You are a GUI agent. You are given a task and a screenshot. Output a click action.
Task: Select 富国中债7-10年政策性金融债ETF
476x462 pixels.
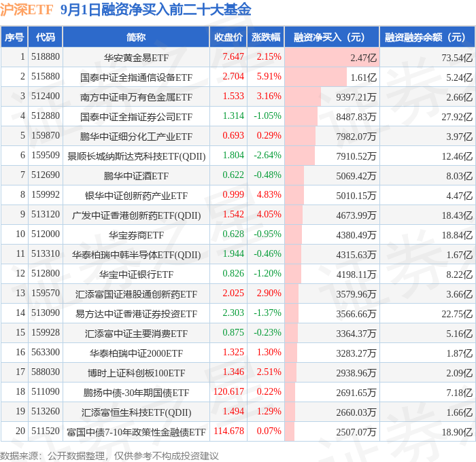pyautogui.click(x=136, y=432)
